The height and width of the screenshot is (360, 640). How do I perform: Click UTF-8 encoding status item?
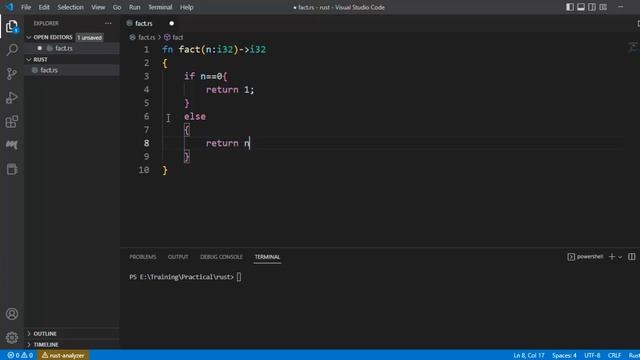coord(592,356)
